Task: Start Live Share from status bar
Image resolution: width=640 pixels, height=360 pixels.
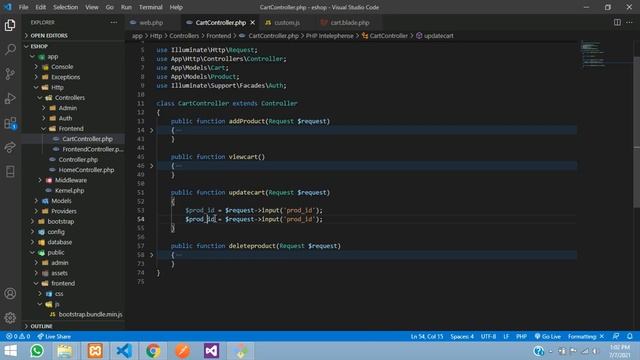Action: [54, 336]
